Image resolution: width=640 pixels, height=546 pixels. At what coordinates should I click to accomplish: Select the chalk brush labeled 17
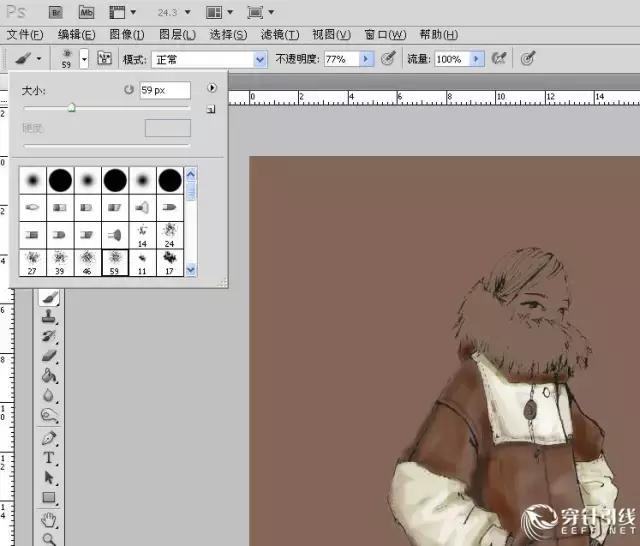170,263
